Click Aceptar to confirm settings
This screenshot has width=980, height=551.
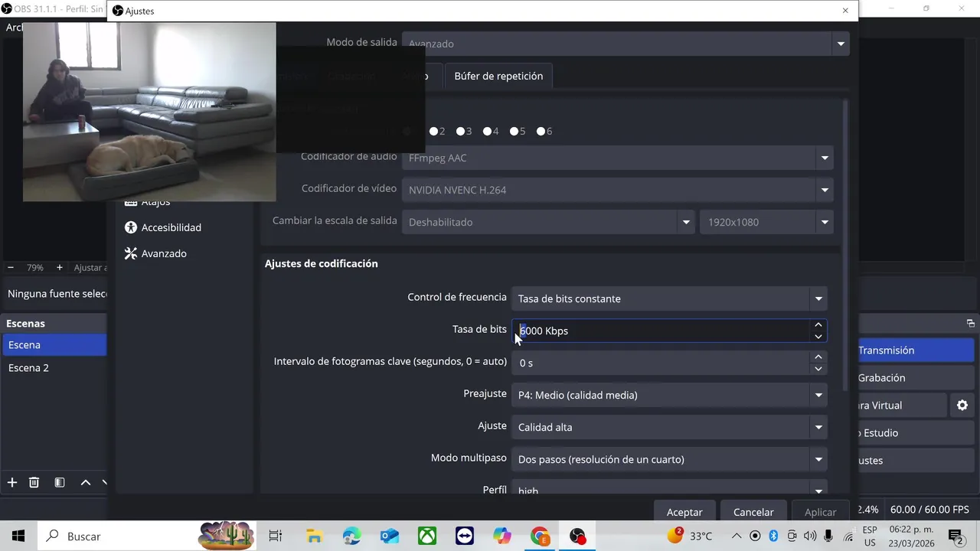point(684,512)
